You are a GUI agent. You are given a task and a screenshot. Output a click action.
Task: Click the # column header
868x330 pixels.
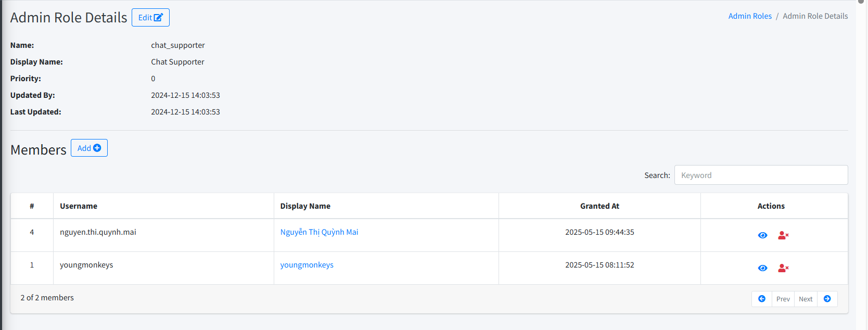32,206
